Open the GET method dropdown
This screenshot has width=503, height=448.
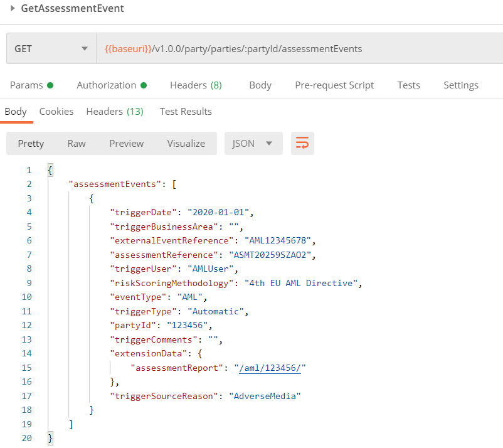click(x=51, y=48)
